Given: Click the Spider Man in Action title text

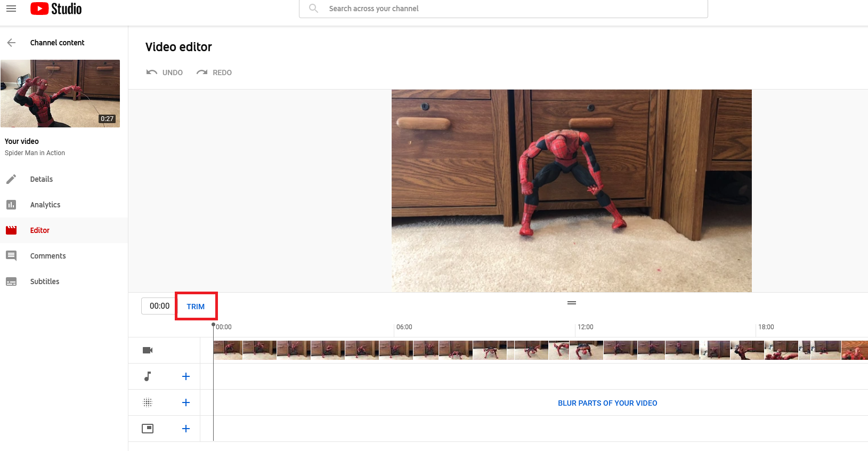Looking at the screenshot, I should click(35, 153).
